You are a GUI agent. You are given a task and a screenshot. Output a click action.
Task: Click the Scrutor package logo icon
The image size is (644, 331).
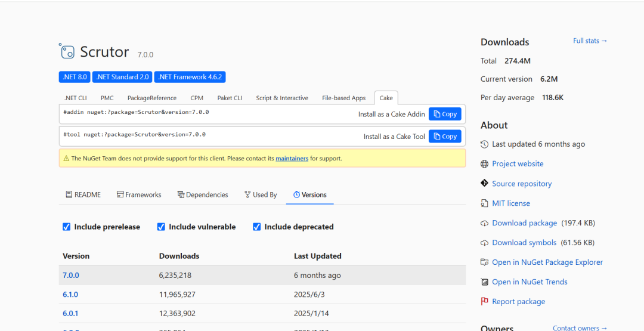pos(67,51)
